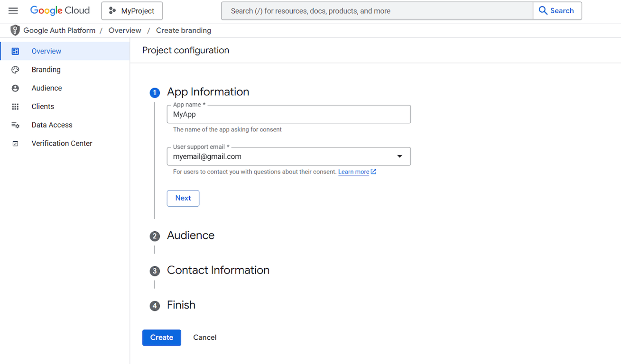Open Audience via its person icon
621x364 pixels.
16,88
